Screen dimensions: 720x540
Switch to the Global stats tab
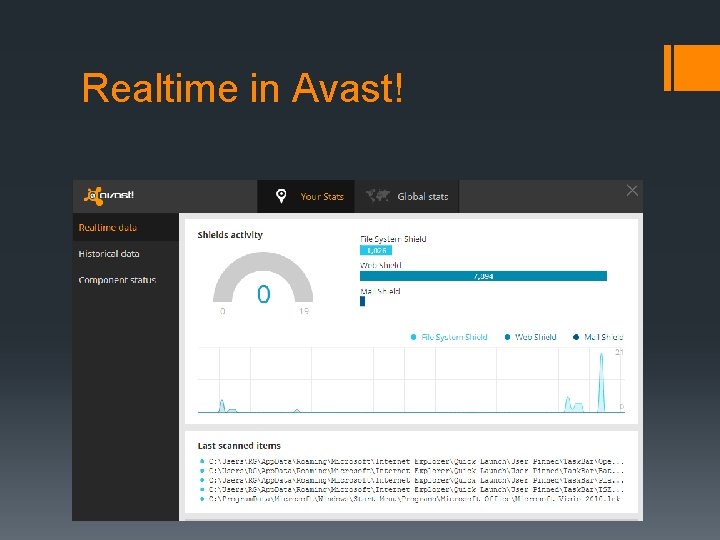[x=407, y=196]
